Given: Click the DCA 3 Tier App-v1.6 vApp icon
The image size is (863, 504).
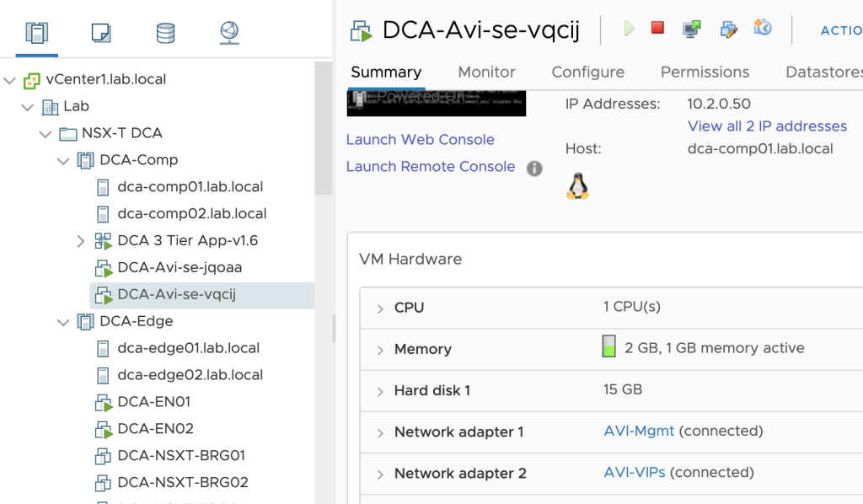Looking at the screenshot, I should pyautogui.click(x=103, y=241).
